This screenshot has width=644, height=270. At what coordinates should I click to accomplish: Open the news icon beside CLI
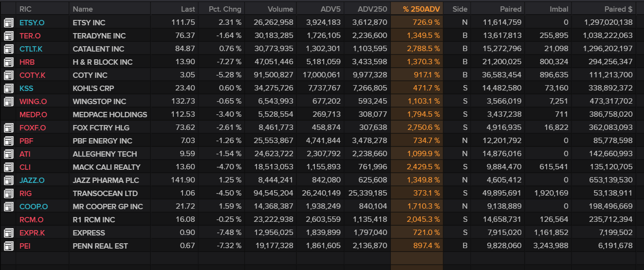tap(8, 167)
